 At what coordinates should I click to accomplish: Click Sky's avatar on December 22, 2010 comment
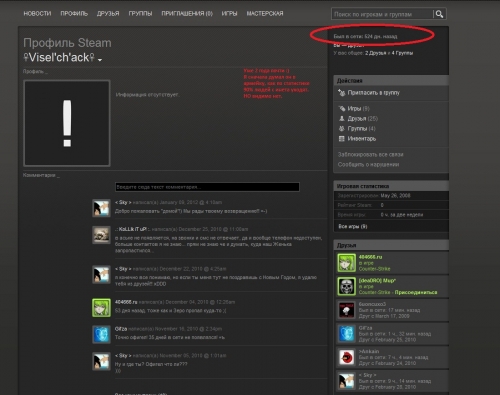click(101, 274)
